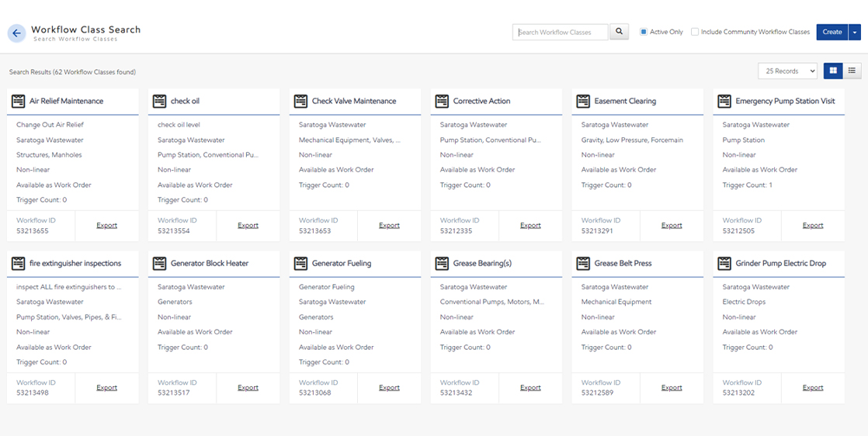Export the fire extinguisher inspections workflow
Viewport: 868px width, 436px height.
point(107,387)
